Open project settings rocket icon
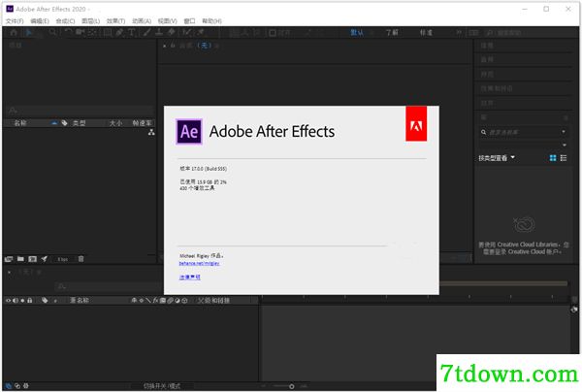The image size is (582, 392). coord(45,259)
